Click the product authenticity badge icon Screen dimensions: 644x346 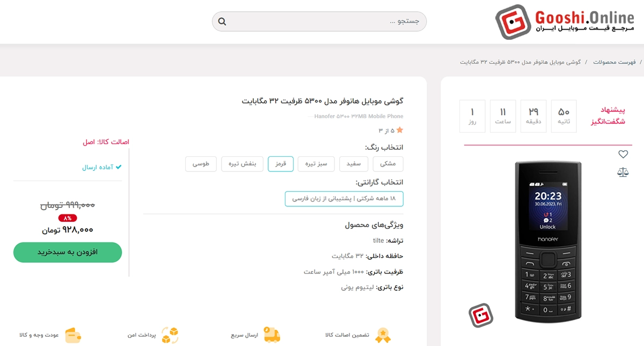[x=383, y=334]
